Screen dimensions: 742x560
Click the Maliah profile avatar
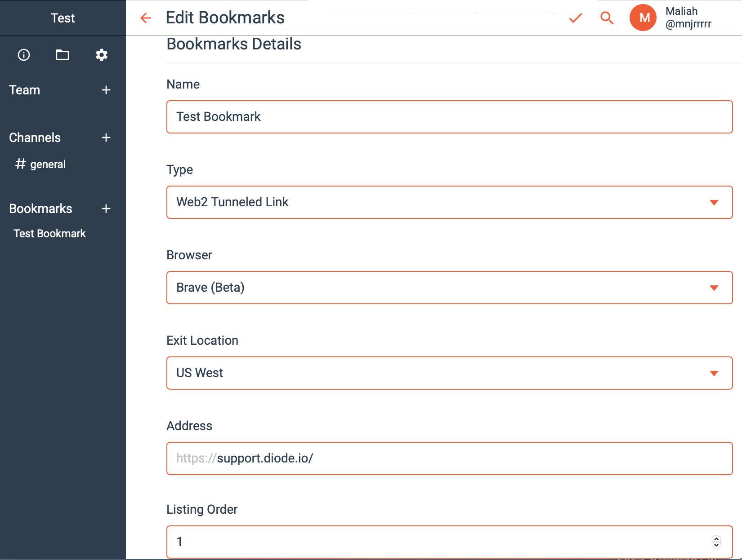643,18
